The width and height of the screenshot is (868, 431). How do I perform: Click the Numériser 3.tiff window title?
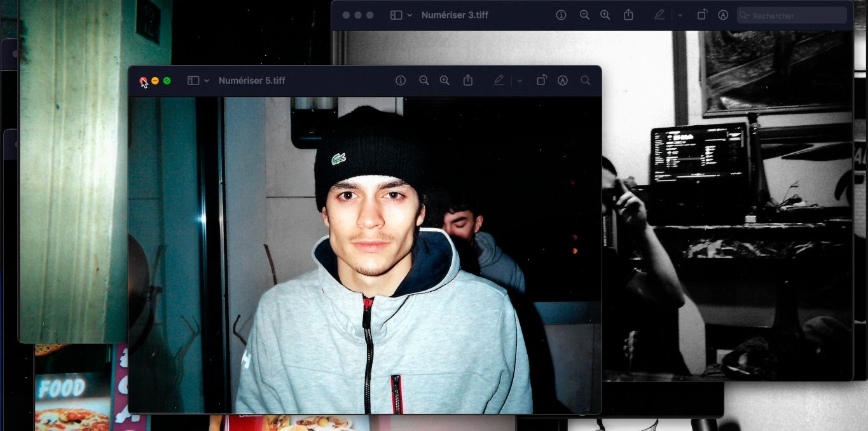coord(455,15)
